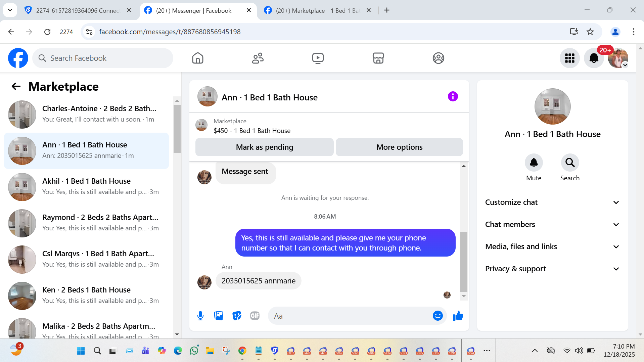Image resolution: width=644 pixels, height=362 pixels.
Task: Reload the page
Action: 47,32
